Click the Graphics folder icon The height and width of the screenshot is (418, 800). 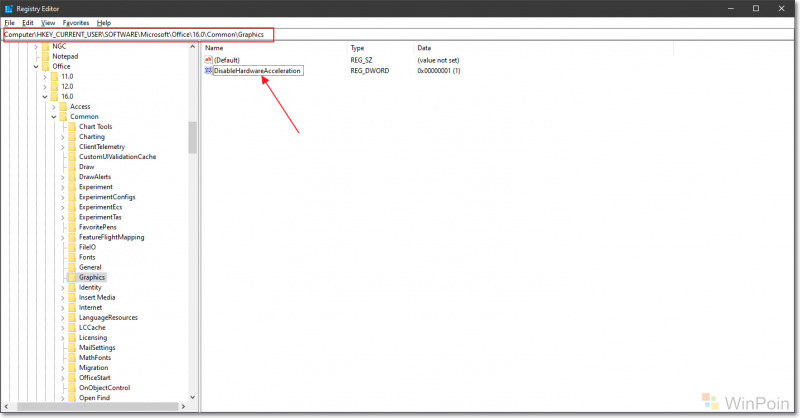72,278
